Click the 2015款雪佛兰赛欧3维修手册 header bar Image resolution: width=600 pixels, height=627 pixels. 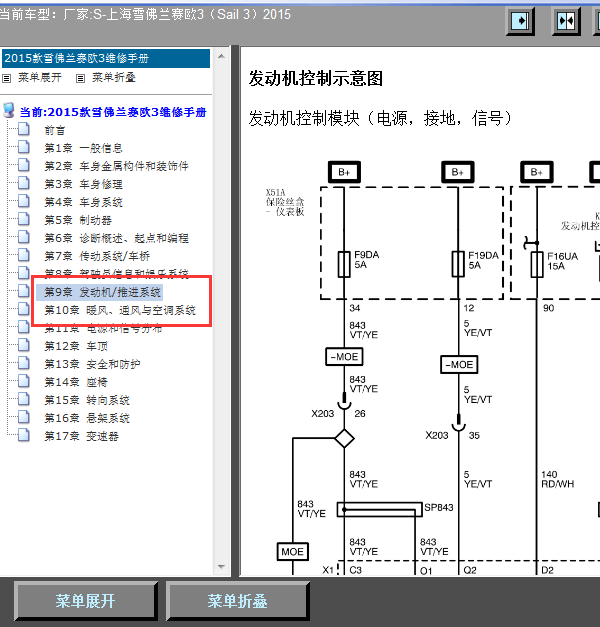(106, 58)
